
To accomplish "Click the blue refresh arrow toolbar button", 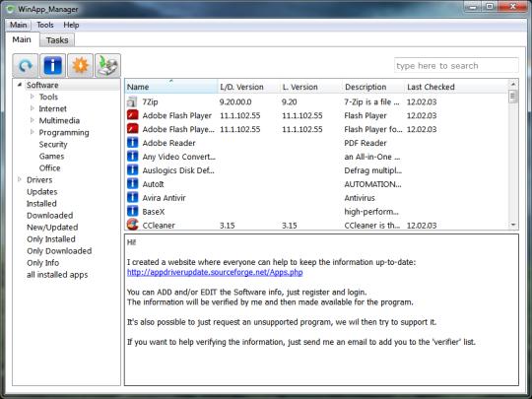I will [26, 65].
